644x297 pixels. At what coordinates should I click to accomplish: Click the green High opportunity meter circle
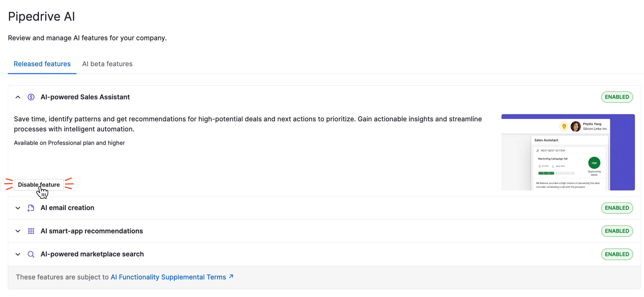pos(594,163)
